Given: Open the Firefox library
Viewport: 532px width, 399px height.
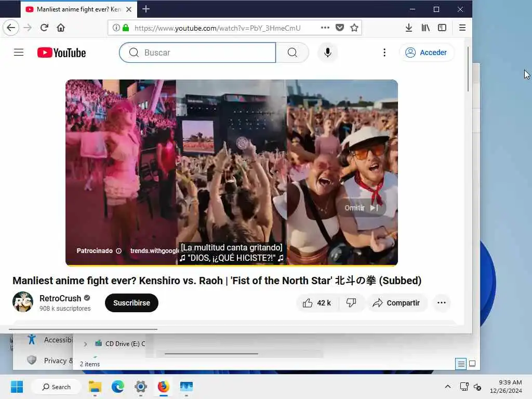Looking at the screenshot, I should click(x=425, y=28).
